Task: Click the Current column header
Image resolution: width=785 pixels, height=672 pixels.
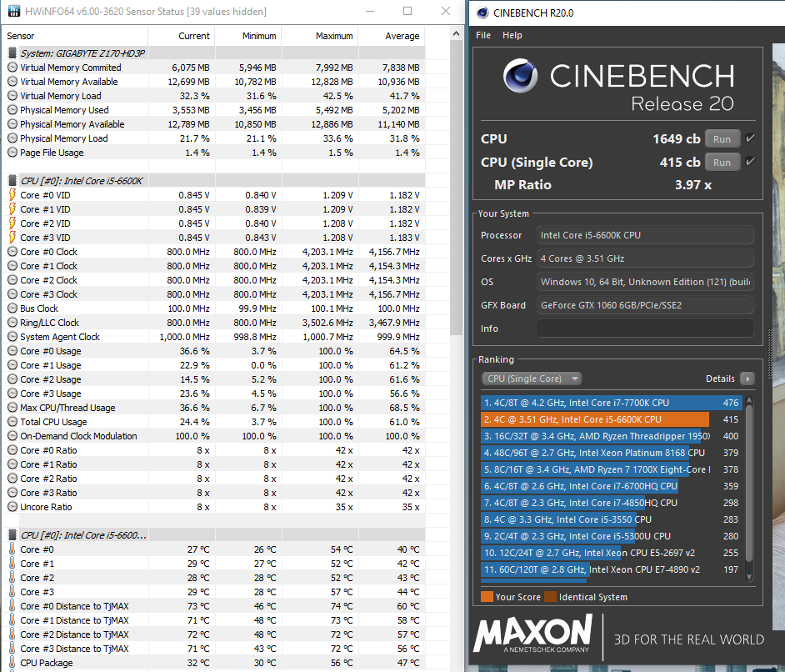Action: (x=182, y=36)
